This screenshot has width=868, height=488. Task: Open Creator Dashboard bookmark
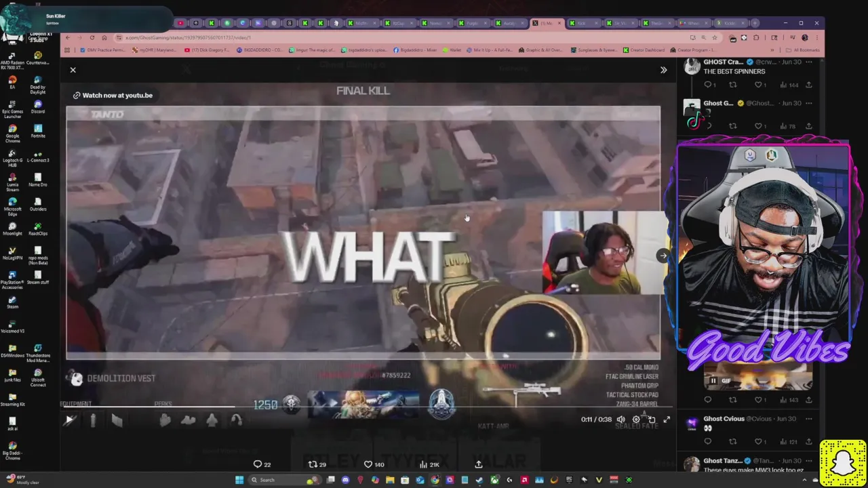tap(644, 50)
